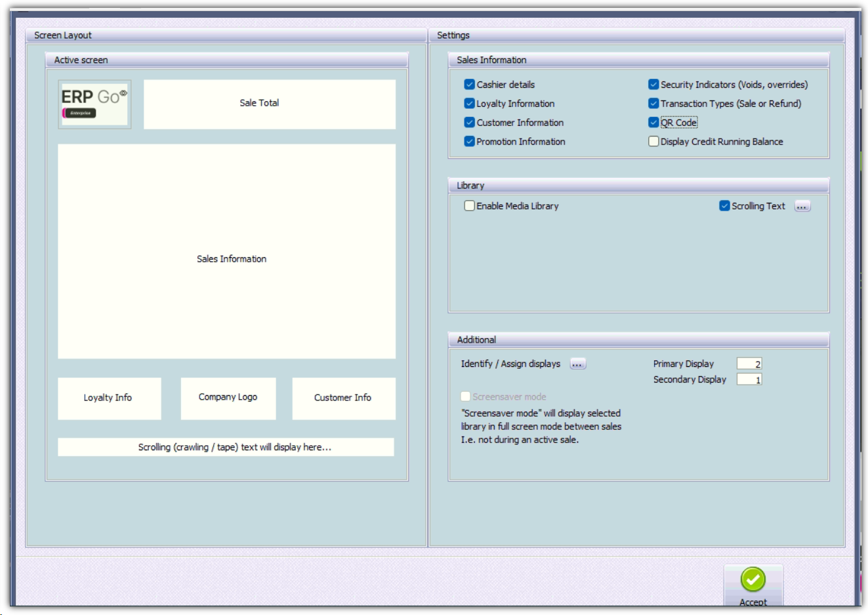Click the green Accept checkmark icon
Screen dimensions: 868x615
click(753, 580)
